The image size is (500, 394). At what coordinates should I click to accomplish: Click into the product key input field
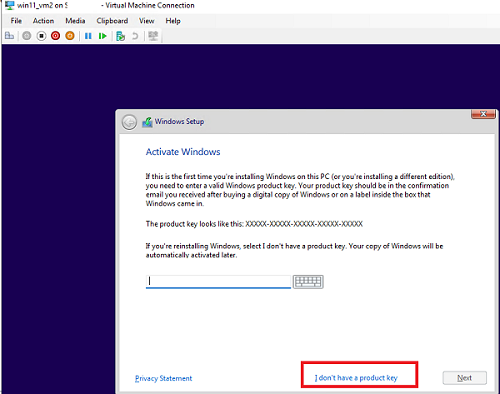point(218,282)
